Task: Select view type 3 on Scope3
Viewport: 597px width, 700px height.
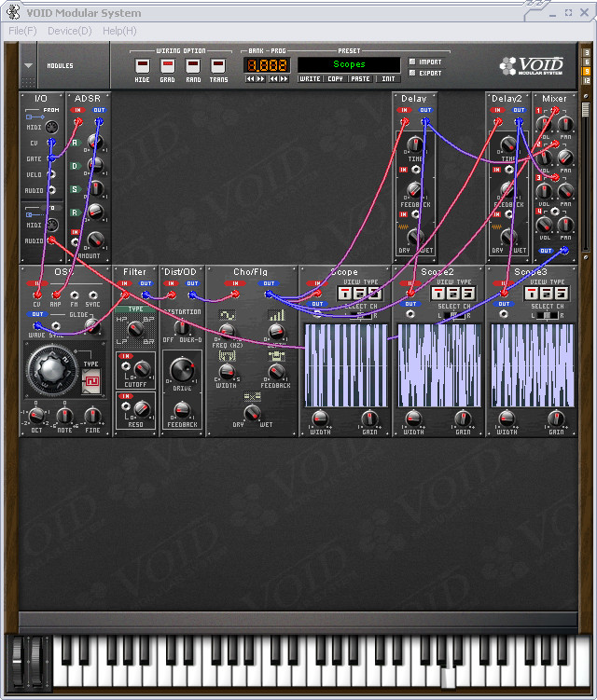Action: click(562, 294)
